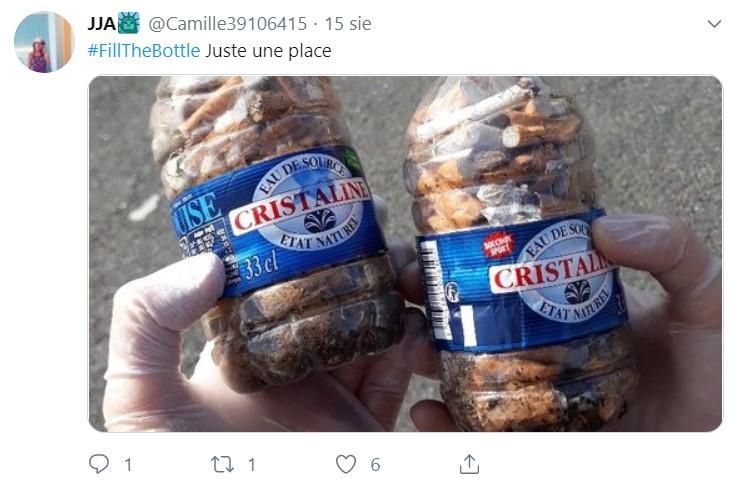
Task: Open the #FillTheBottle hashtag link
Action: click(x=144, y=51)
